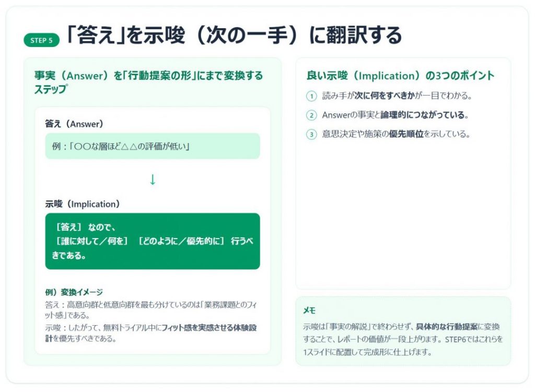Select the point text Answerの事実と論理的につながっている
Image resolution: width=535 pixels, height=392 pixels.
click(x=395, y=115)
